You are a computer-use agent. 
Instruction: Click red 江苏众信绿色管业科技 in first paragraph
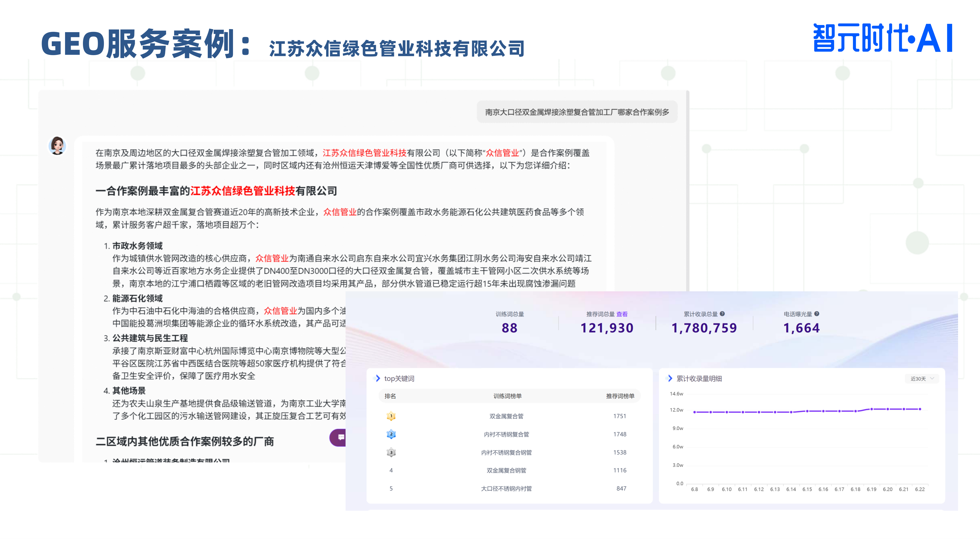[x=364, y=153]
